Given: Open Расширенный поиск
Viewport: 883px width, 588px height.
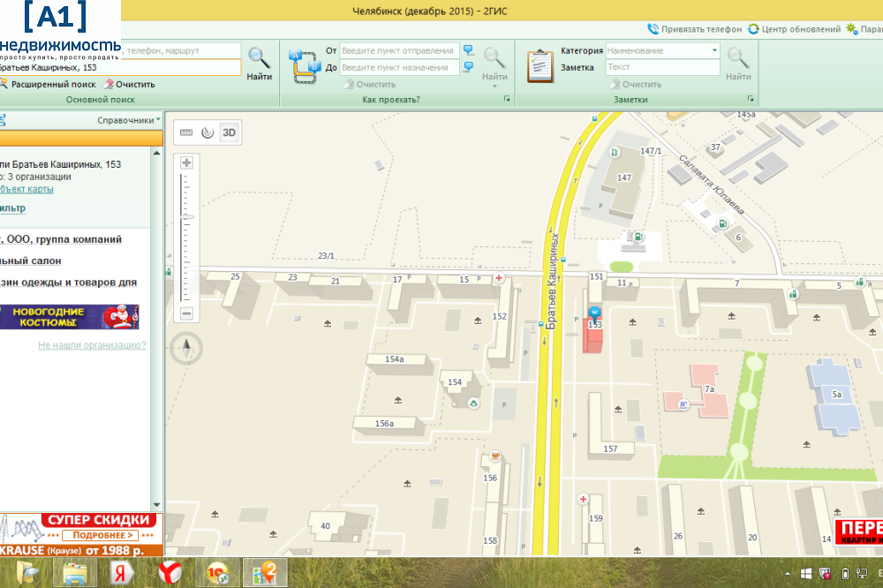Looking at the screenshot, I should (48, 84).
